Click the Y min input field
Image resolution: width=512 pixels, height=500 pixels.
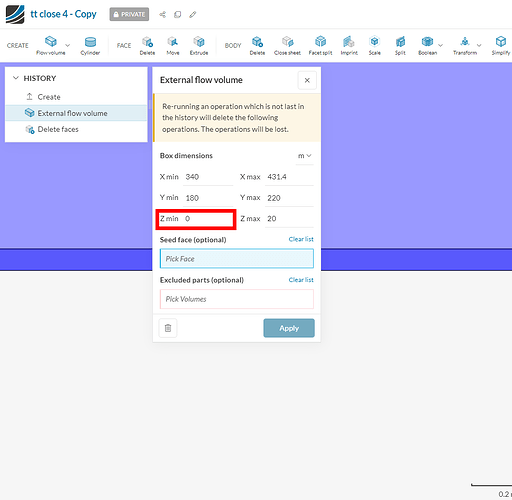click(208, 198)
